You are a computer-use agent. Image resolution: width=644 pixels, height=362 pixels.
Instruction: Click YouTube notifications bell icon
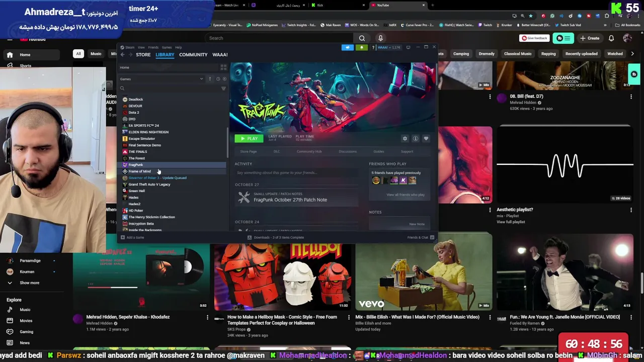[x=611, y=38]
